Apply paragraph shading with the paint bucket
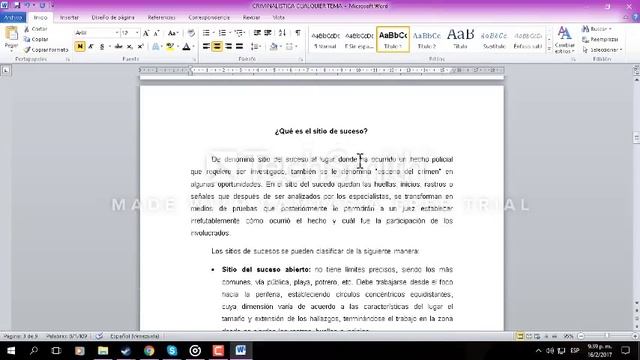The height and width of the screenshot is (360, 640). click(x=273, y=47)
